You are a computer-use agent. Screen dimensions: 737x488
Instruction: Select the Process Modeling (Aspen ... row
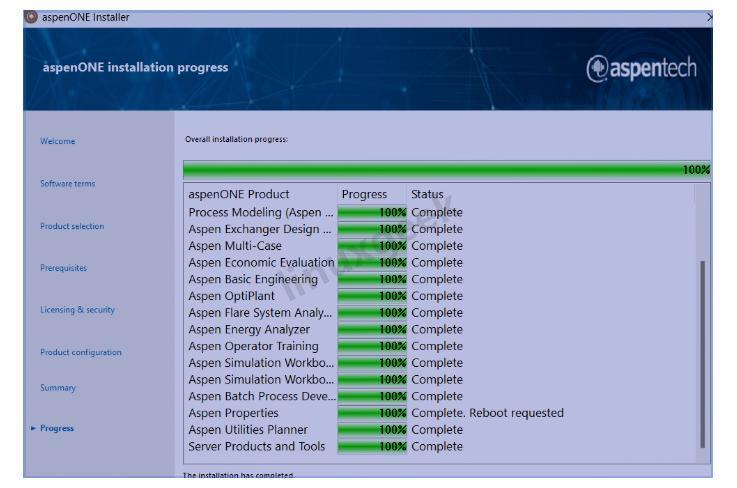click(x=439, y=213)
